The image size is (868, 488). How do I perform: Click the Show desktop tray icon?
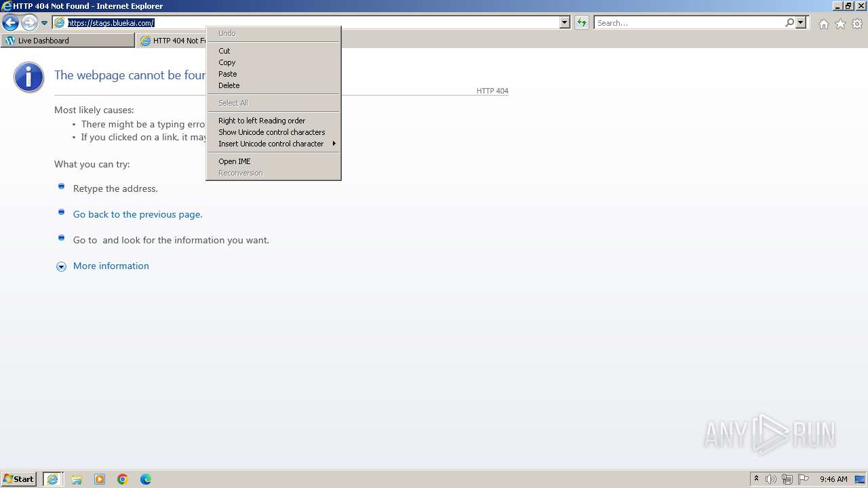(x=860, y=479)
